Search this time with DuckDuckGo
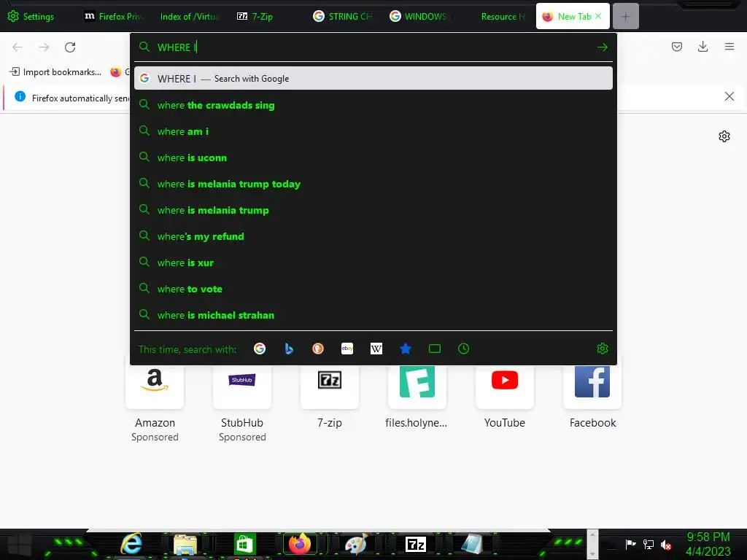This screenshot has height=560, width=747. [x=318, y=349]
